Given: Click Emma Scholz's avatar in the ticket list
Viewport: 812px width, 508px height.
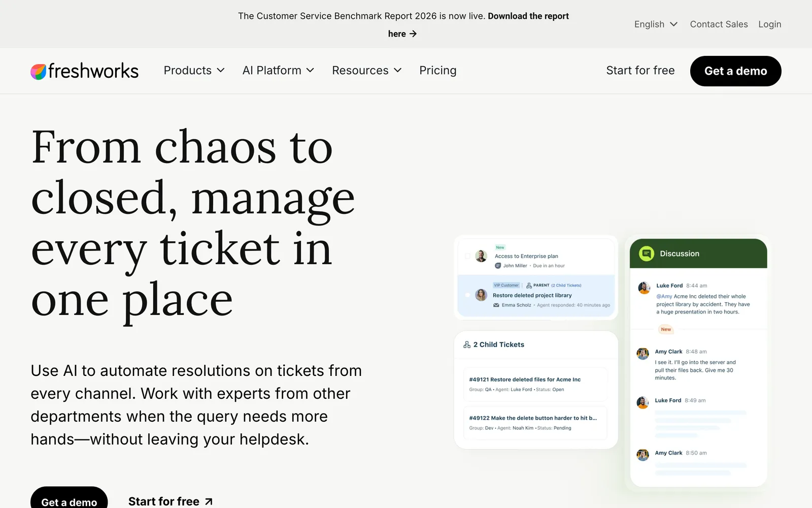Looking at the screenshot, I should [481, 295].
